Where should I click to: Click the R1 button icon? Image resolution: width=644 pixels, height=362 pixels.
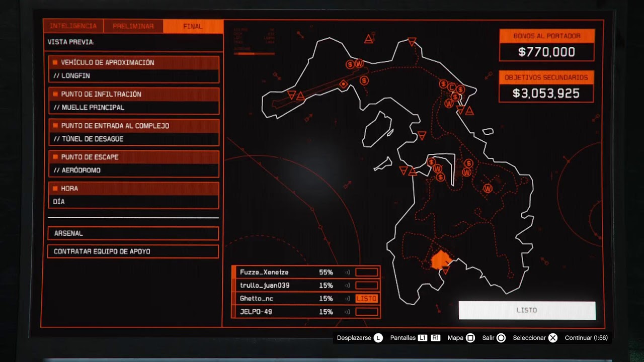(436, 338)
